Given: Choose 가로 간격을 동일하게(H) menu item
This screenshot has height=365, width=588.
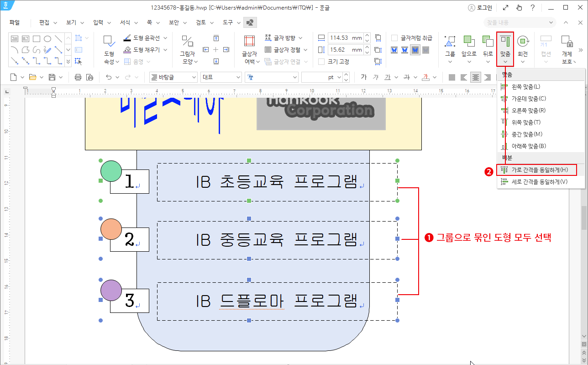Looking at the screenshot, I should tap(536, 170).
